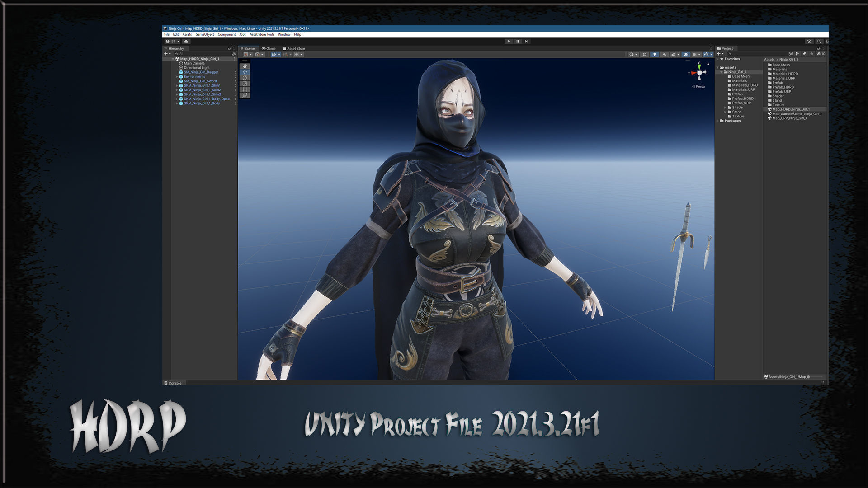This screenshot has width=868, height=488.
Task: Open the Window menu
Action: (284, 34)
